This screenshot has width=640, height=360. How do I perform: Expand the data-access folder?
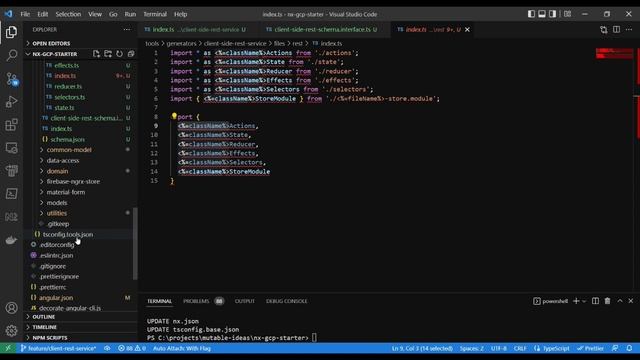tap(63, 160)
